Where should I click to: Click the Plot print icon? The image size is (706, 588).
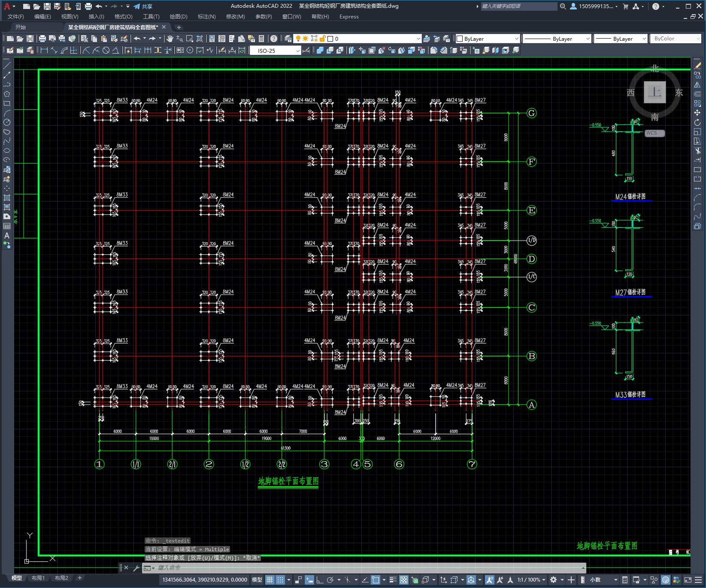tap(42, 39)
